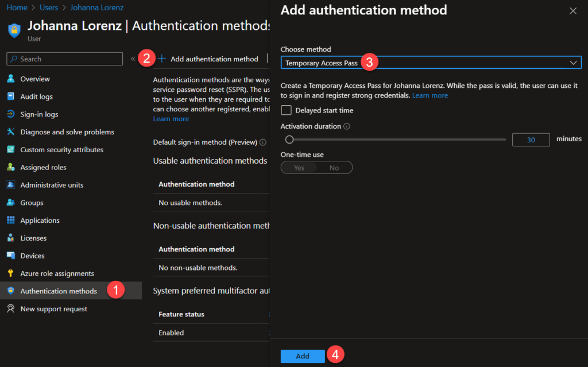This screenshot has height=367, width=588.
Task: Open Audit logs in the user menu
Action: point(36,96)
